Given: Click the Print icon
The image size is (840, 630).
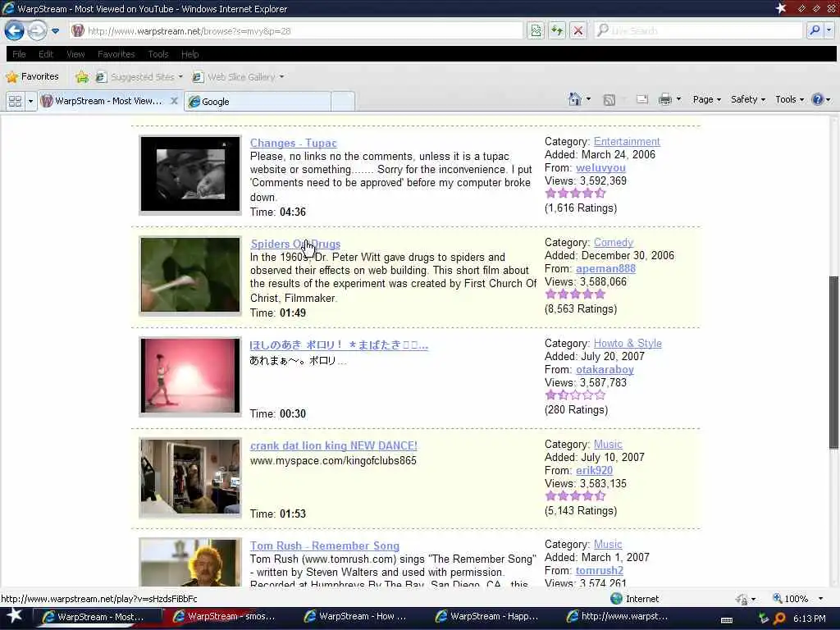Looking at the screenshot, I should pyautogui.click(x=664, y=99).
